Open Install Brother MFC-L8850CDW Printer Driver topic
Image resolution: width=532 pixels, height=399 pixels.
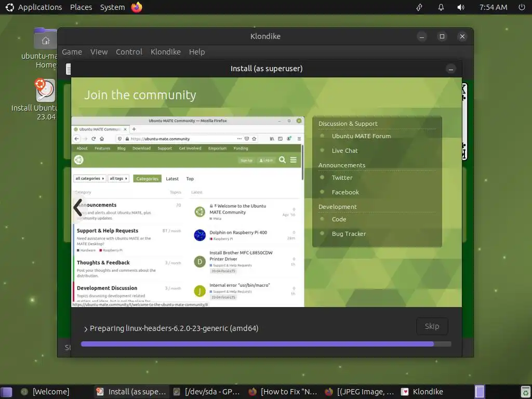click(241, 256)
